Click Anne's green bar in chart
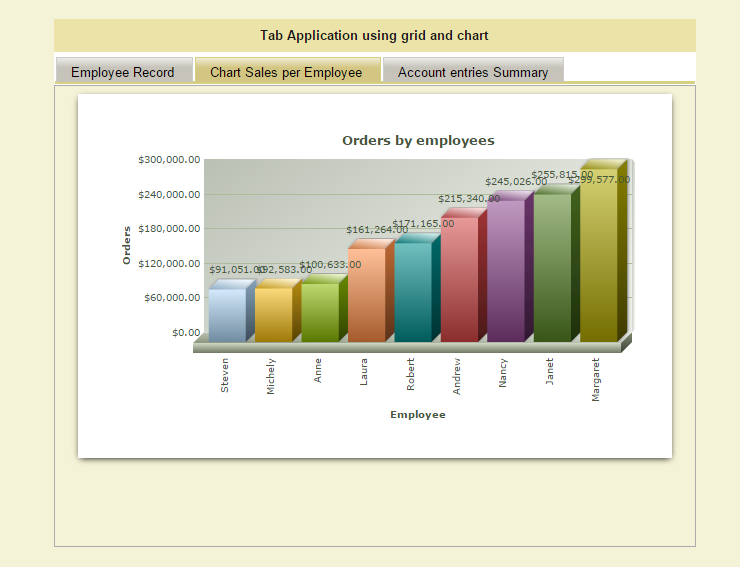 click(319, 312)
